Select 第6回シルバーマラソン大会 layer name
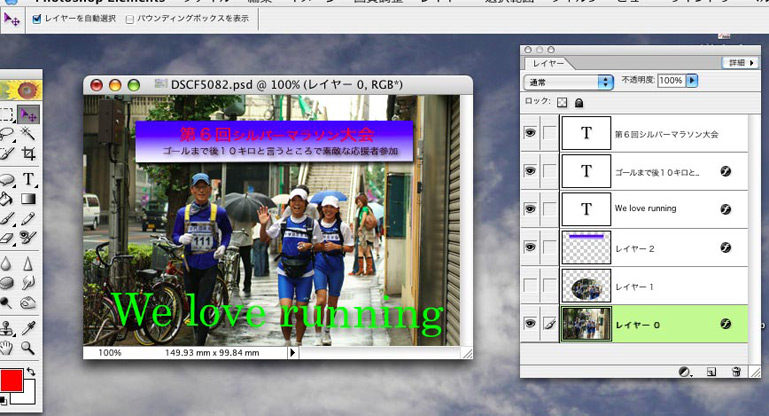Image resolution: width=769 pixels, height=416 pixels. tap(667, 134)
